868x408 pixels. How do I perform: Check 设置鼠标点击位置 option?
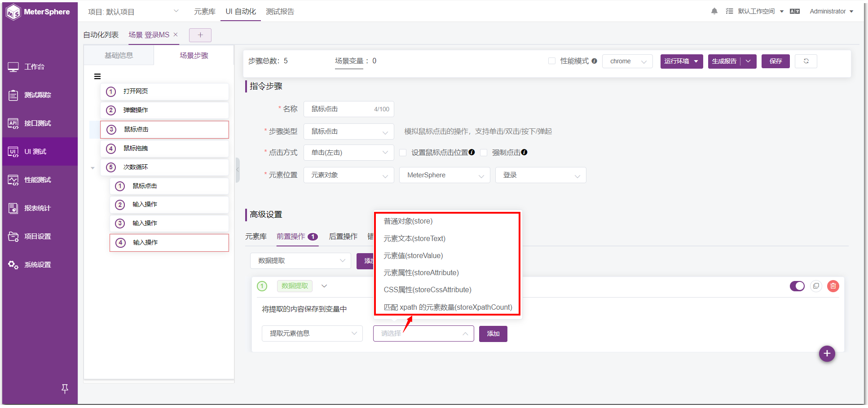(403, 153)
